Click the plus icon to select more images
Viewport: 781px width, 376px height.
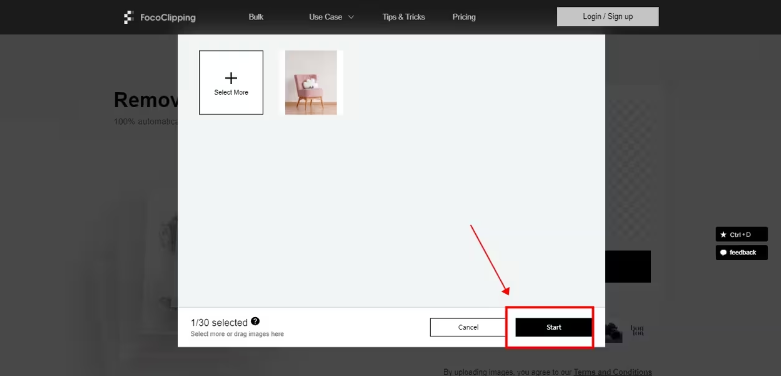click(231, 78)
